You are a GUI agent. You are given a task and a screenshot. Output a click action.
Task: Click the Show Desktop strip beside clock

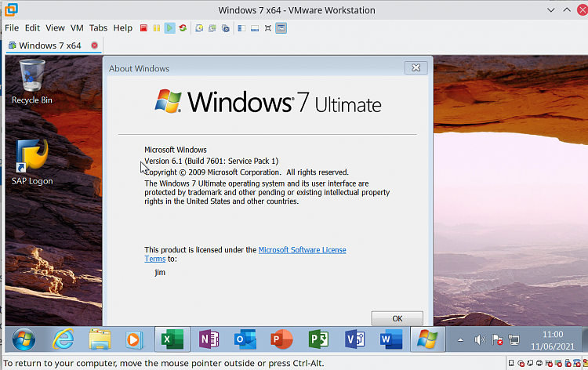585,339
